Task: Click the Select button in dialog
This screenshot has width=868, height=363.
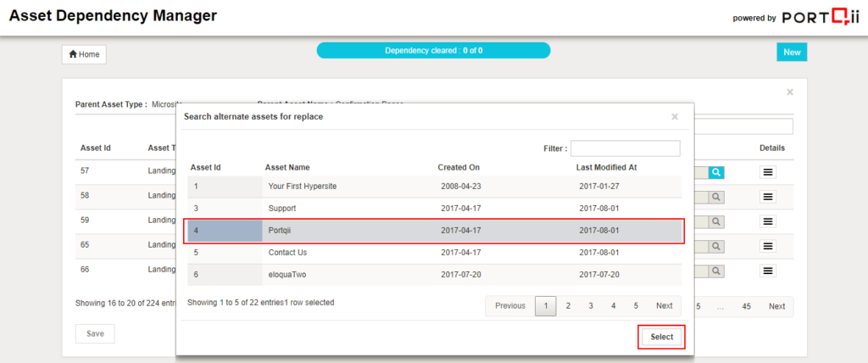Action: click(661, 337)
